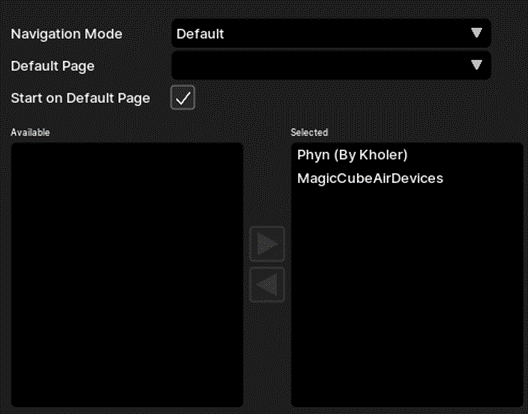This screenshot has width=528, height=414.
Task: Click the Default Page label
Action: pos(53,66)
